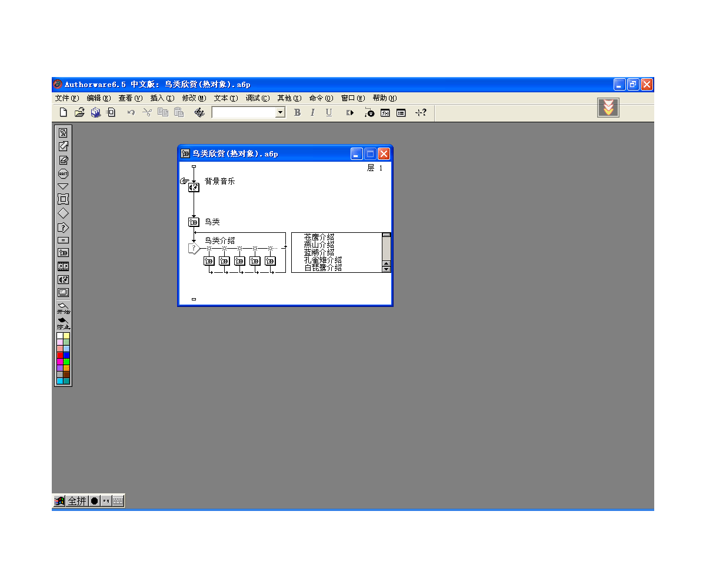The width and height of the screenshot is (706, 588).
Task: Click the Cut scissors toolbar icon
Action: pos(147,112)
